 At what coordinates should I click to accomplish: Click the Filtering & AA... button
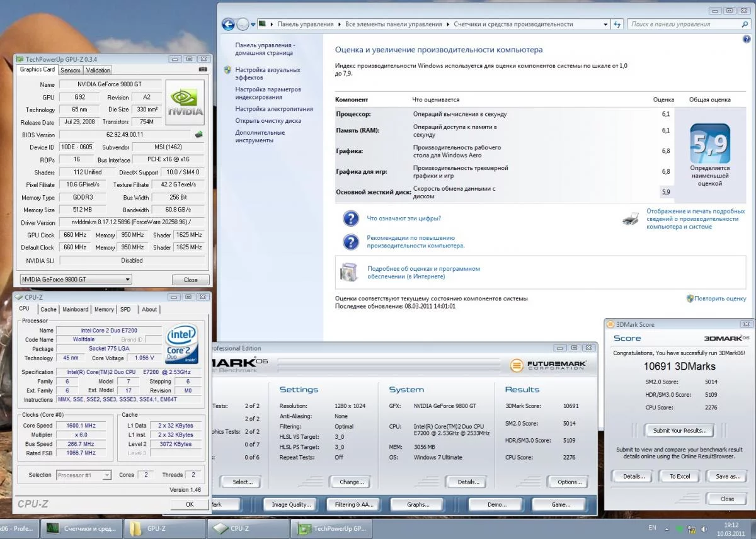pos(353,504)
